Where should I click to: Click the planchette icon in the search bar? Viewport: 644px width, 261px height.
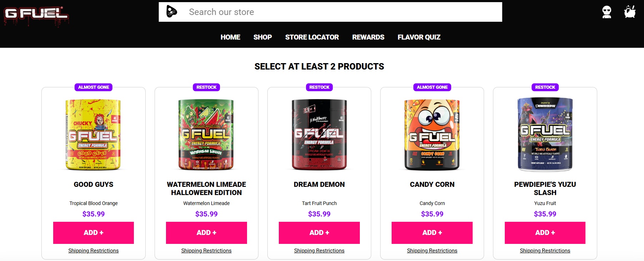coord(171,12)
